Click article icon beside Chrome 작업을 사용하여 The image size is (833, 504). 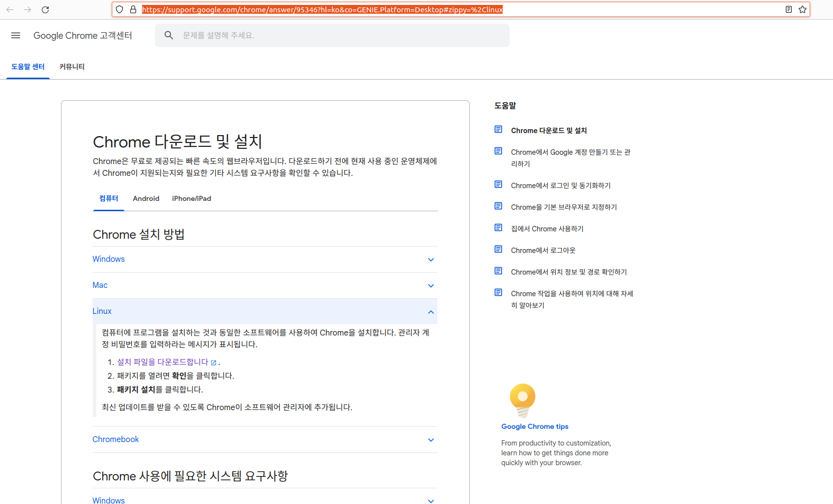[498, 292]
